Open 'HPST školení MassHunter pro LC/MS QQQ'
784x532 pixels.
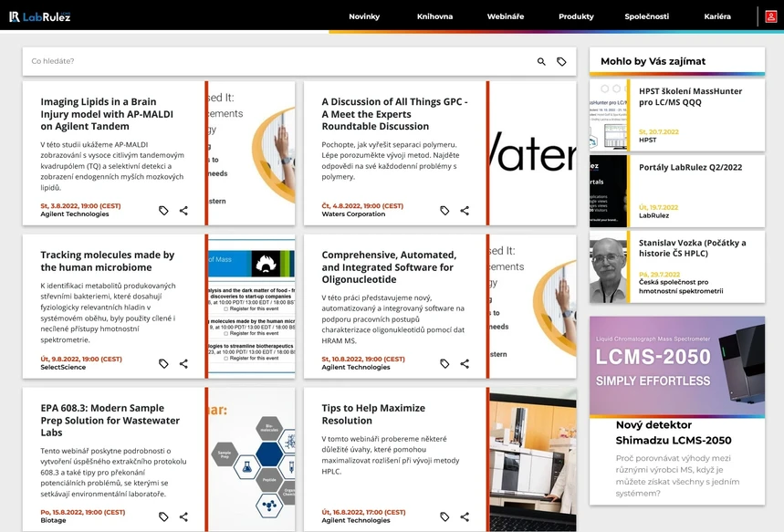point(691,97)
